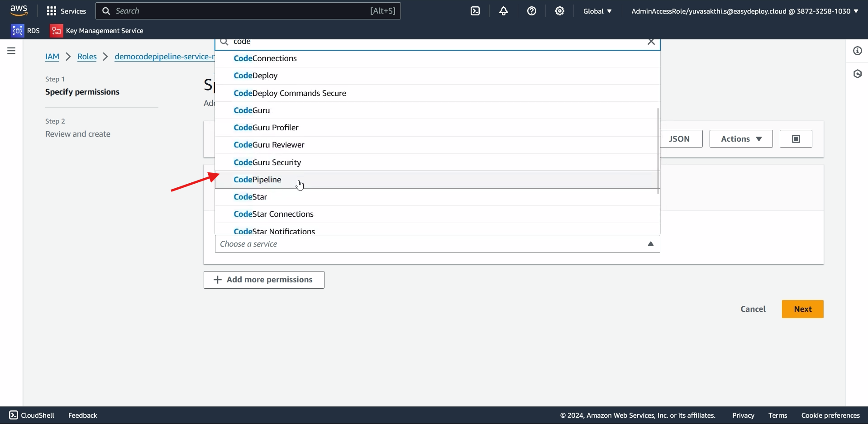
Task: Open the Actions dropdown button
Action: click(x=741, y=139)
